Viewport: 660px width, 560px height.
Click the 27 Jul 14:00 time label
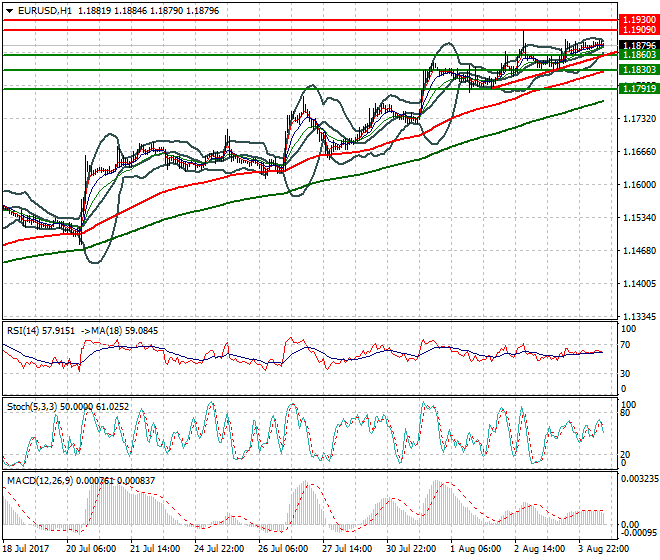(x=347, y=549)
